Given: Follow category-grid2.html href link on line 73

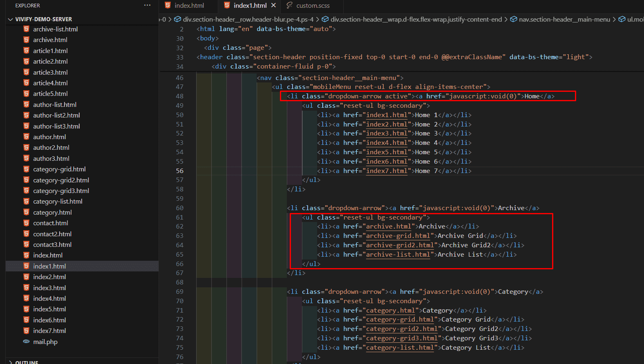Looking at the screenshot, I should tap(402, 329).
